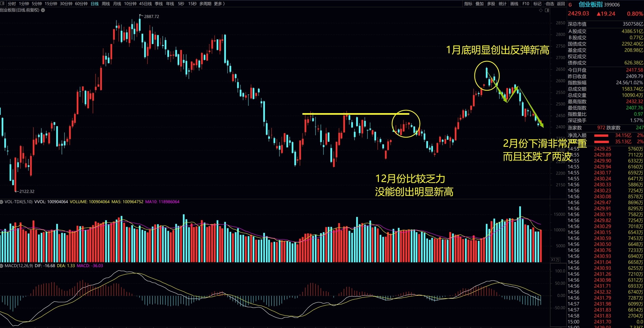The image size is (644, 328).
Task: Select the 15秒 period tab
Action: pos(192,4)
